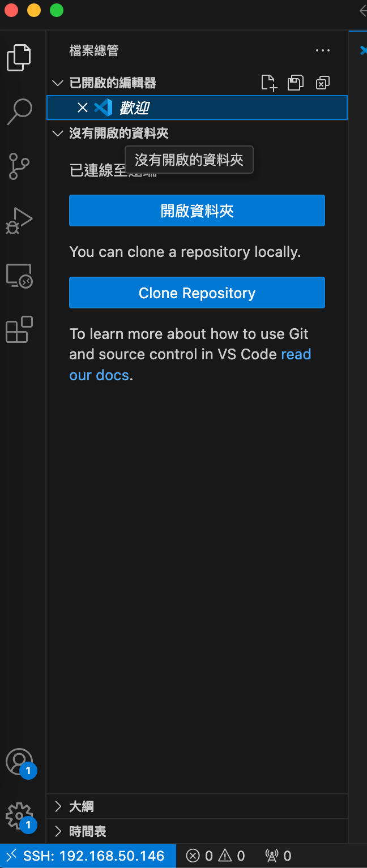Image resolution: width=367 pixels, height=868 pixels.
Task: Click the close all editors icon
Action: (322, 83)
